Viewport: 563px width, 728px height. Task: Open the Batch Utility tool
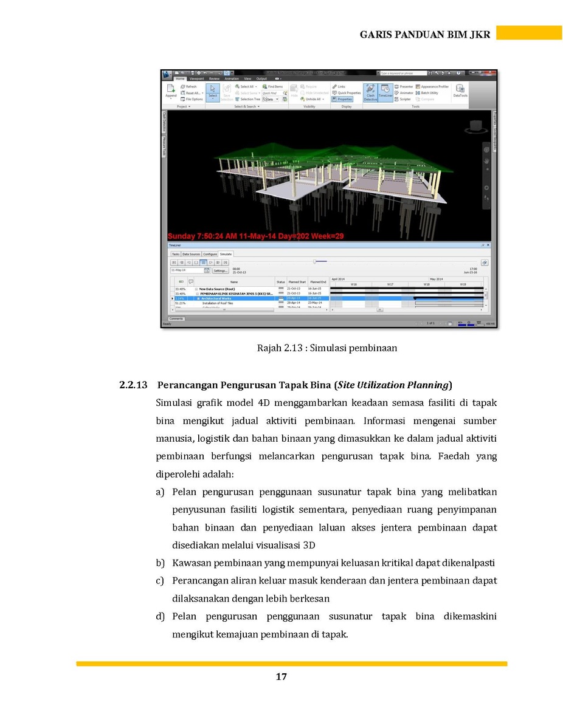coord(427,93)
